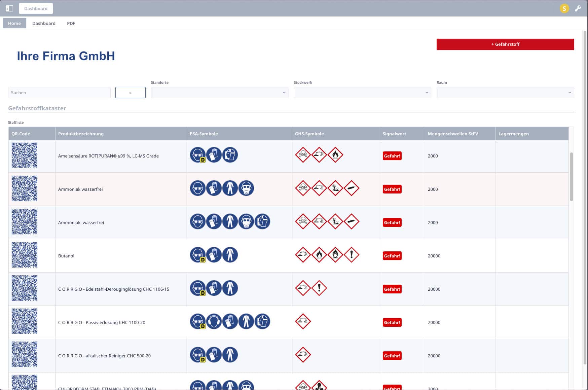This screenshot has width=588, height=390.
Task: Click ear protection icon in Passivierlösung row
Action: point(214,321)
